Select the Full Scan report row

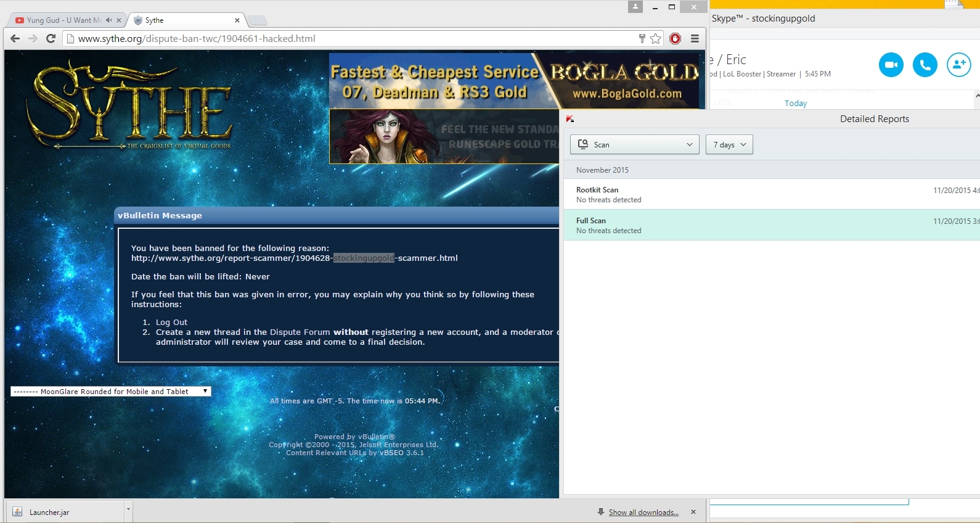(x=772, y=225)
